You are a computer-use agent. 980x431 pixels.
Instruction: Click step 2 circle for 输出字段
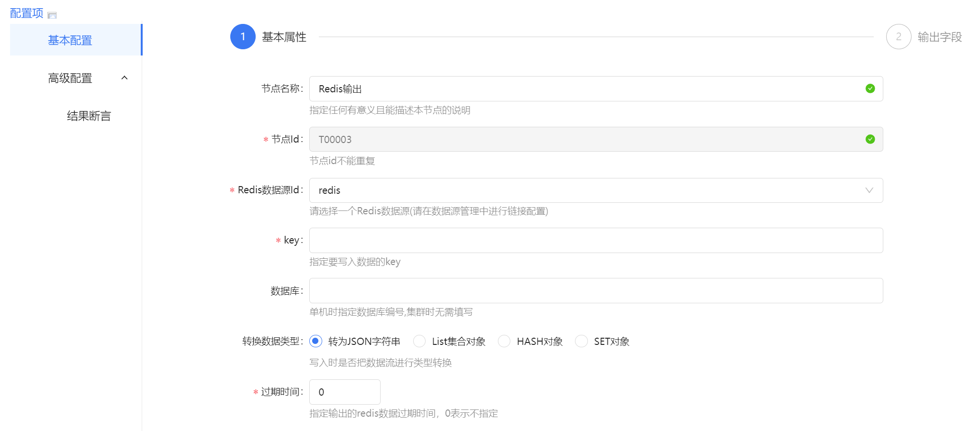click(898, 37)
